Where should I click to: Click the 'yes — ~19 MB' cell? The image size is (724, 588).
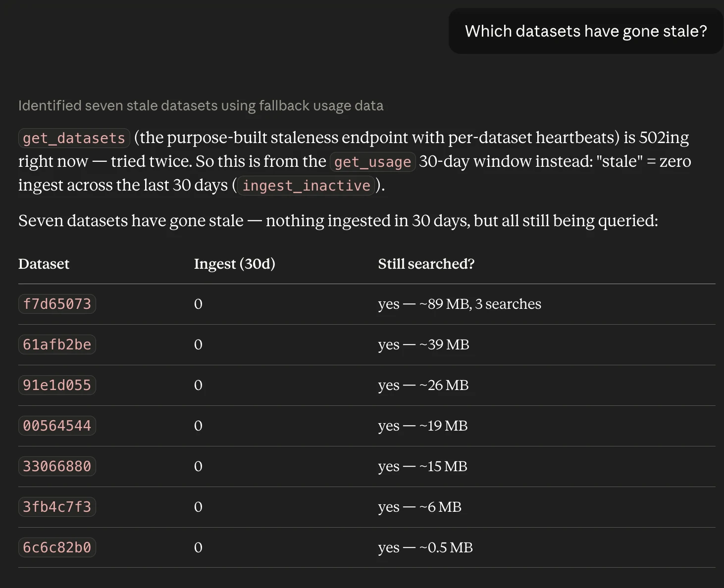point(423,426)
